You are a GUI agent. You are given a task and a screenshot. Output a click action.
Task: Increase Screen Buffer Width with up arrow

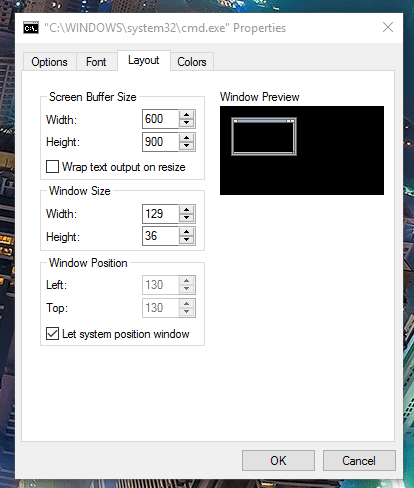186,115
